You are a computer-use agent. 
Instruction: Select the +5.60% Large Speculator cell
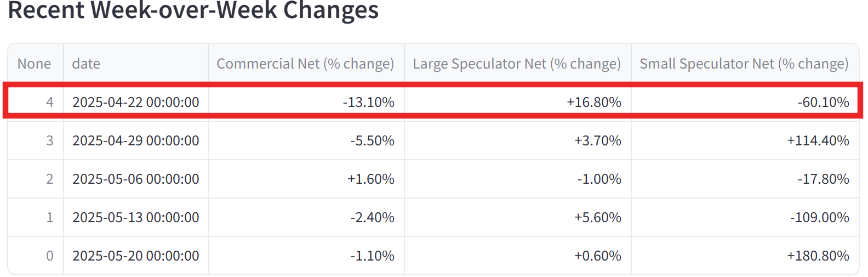[x=518, y=217]
